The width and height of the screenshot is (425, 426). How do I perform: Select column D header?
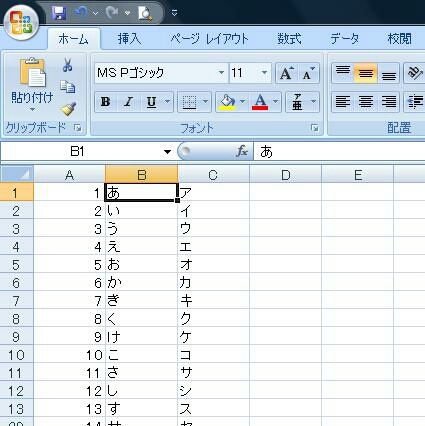point(285,174)
